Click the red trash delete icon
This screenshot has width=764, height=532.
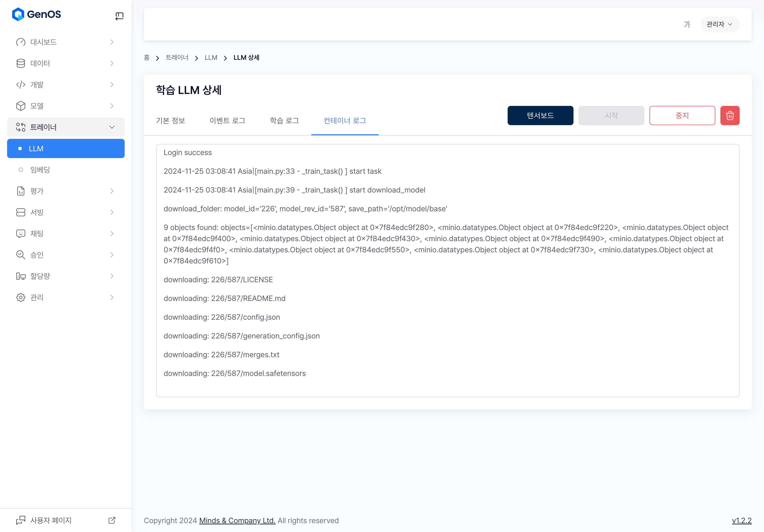coord(729,116)
